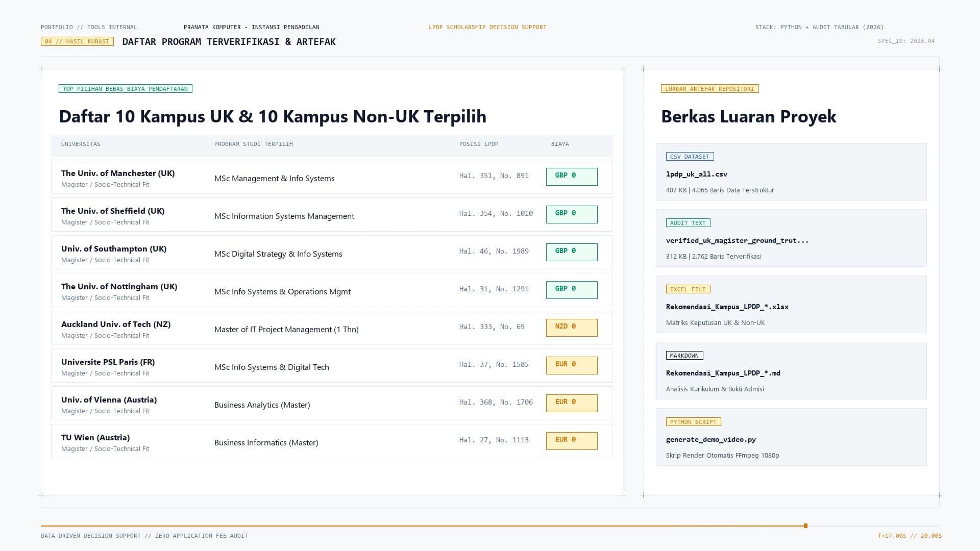Select The Univ. of Manchester (UK) row
The height and width of the screenshot is (551, 980).
(332, 177)
